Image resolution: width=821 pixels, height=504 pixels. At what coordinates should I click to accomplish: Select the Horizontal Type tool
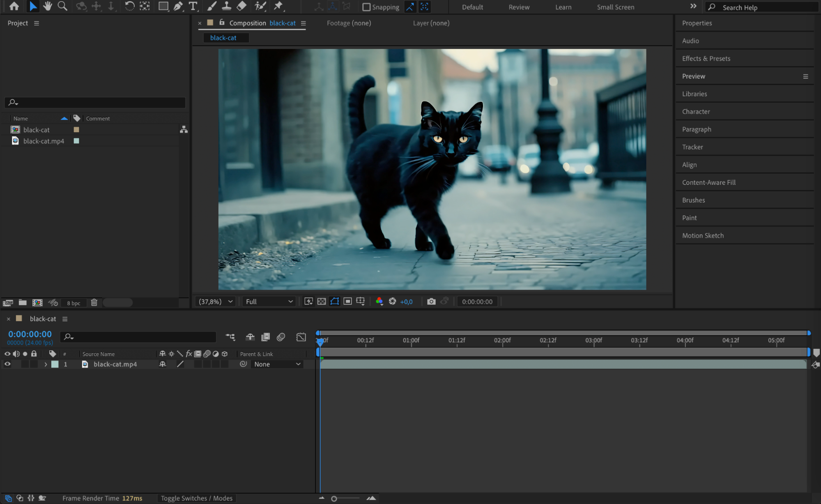(193, 6)
